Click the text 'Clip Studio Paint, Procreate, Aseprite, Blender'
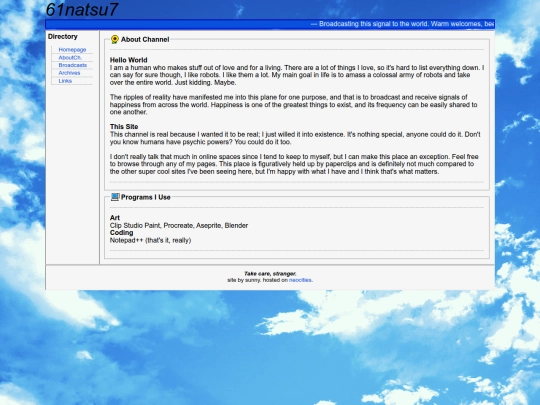 tap(179, 226)
